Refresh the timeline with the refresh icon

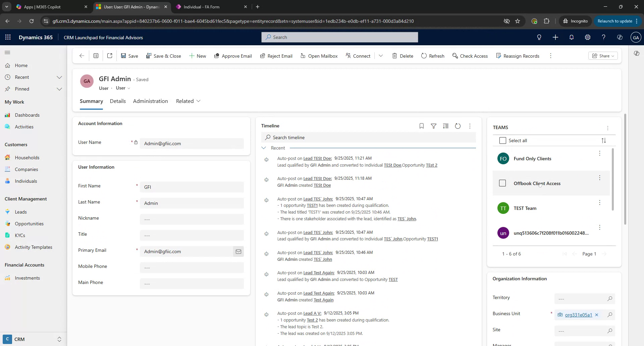click(x=458, y=126)
